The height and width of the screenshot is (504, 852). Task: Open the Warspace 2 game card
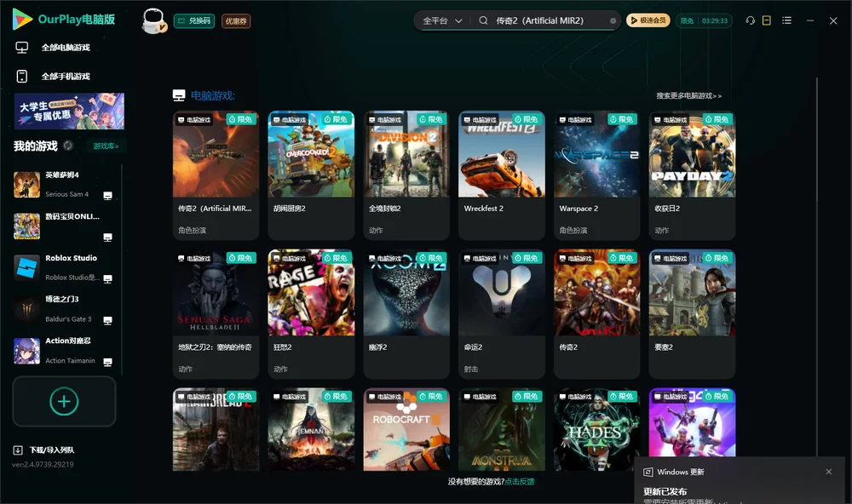tap(596, 175)
